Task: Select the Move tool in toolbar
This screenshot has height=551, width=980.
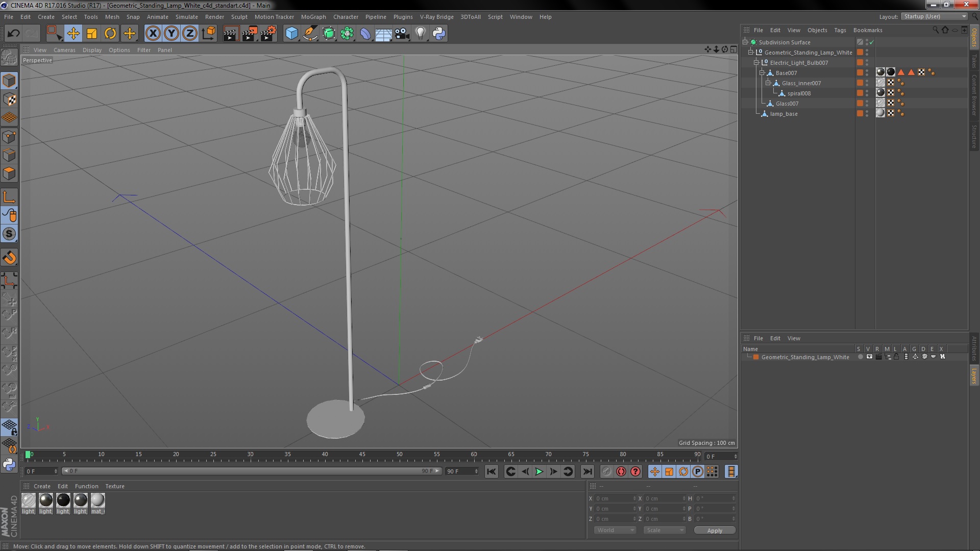Action: tap(73, 34)
